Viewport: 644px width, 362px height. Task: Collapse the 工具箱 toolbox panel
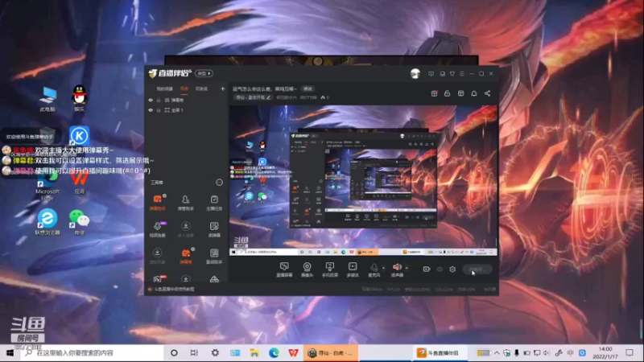(219, 183)
